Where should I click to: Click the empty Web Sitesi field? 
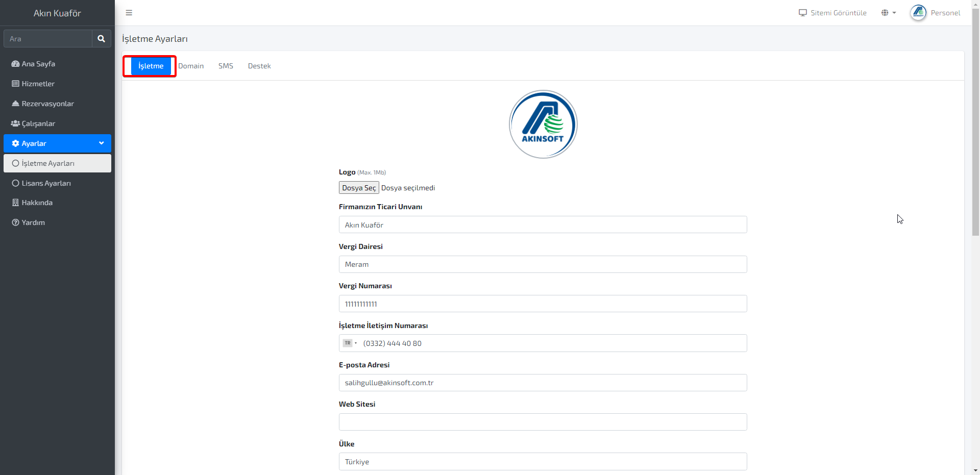click(543, 422)
